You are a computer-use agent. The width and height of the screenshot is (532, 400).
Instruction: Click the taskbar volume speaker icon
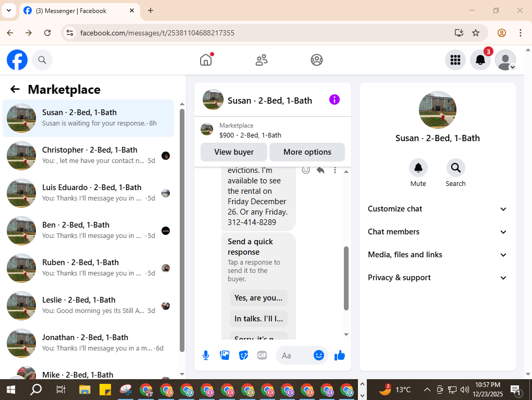464,390
